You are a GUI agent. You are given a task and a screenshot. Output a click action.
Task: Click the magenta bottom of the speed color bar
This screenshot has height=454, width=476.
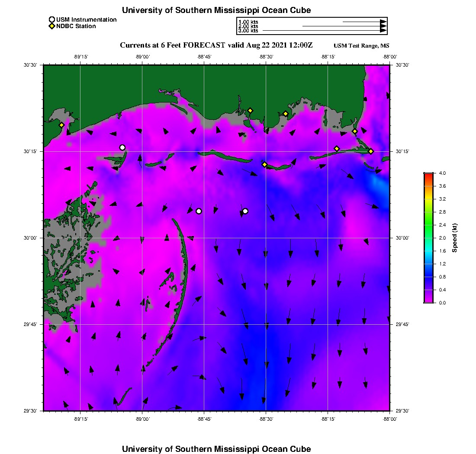[x=428, y=301]
